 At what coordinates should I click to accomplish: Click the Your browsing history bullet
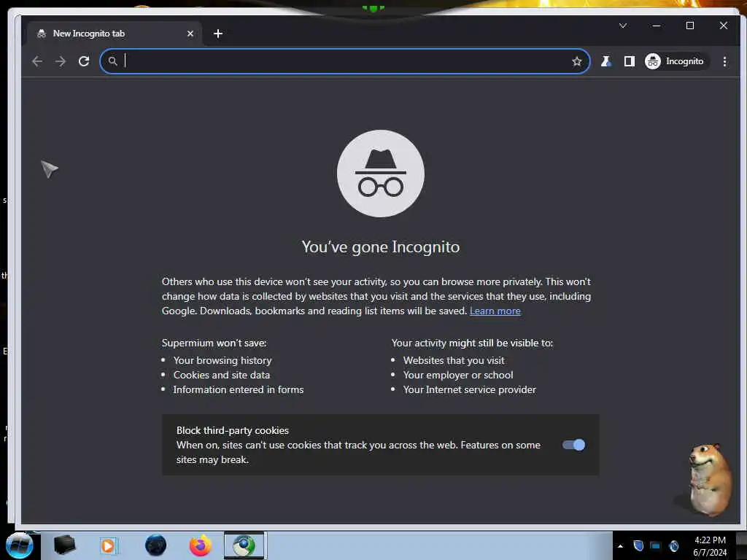[222, 360]
